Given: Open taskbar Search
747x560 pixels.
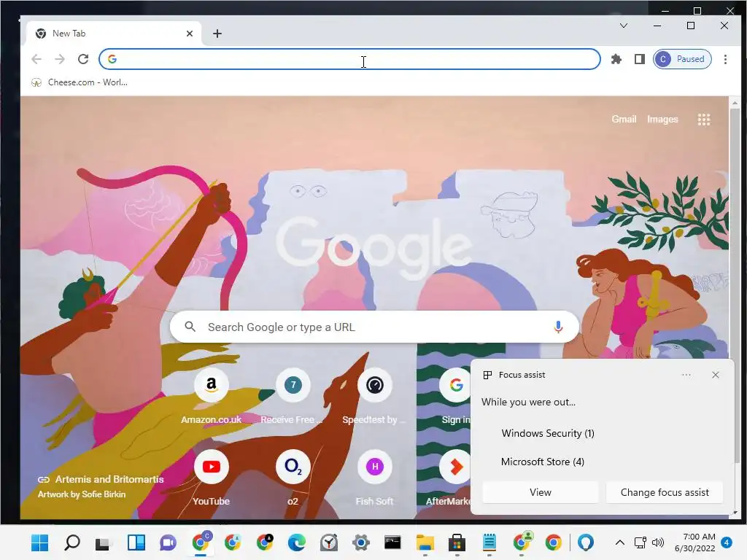Looking at the screenshot, I should tap(72, 542).
